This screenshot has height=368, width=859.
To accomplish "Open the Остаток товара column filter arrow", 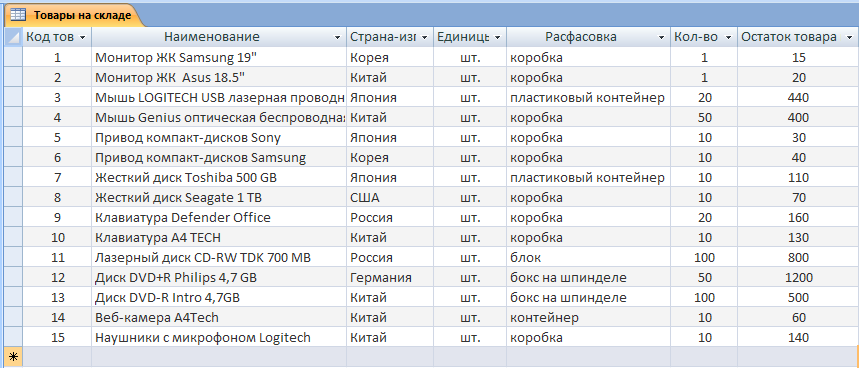I will pyautogui.click(x=849, y=37).
